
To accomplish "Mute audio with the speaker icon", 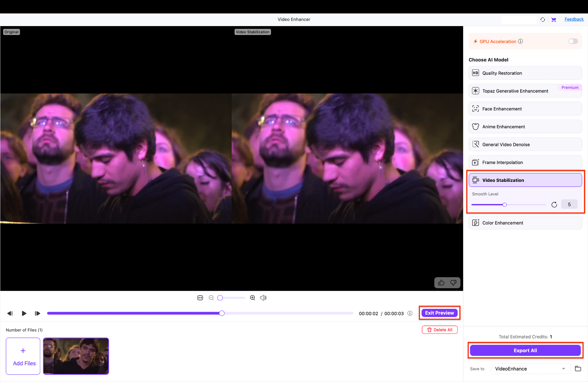I will (263, 298).
